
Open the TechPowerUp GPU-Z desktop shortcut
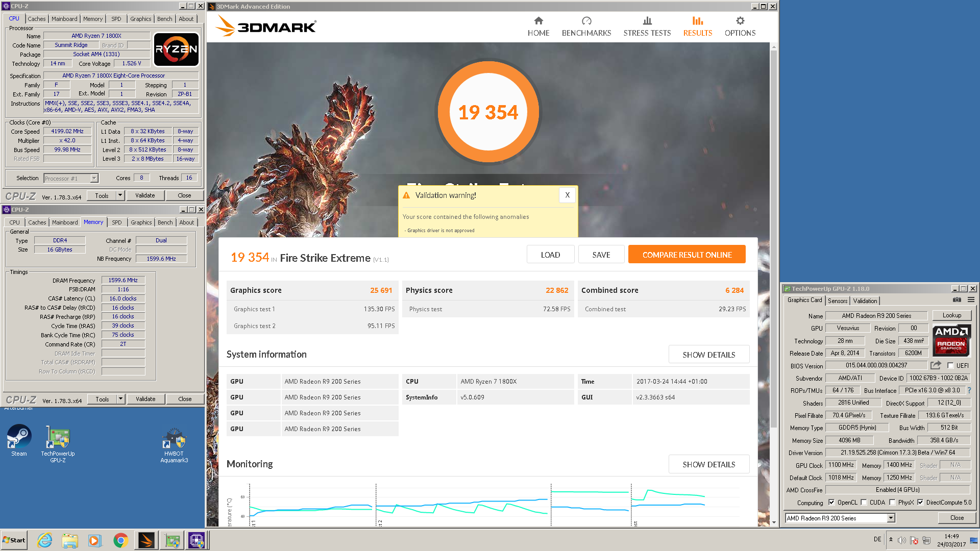pos(58,444)
